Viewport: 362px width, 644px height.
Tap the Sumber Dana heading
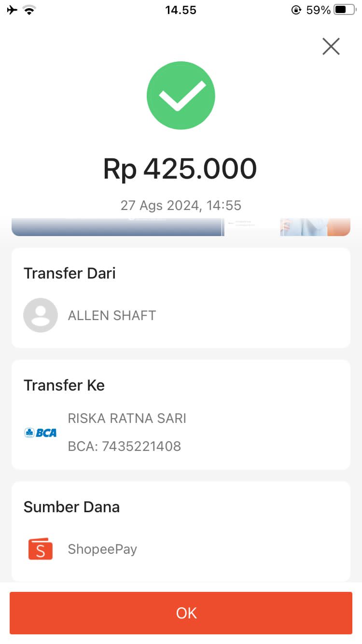coord(71,507)
